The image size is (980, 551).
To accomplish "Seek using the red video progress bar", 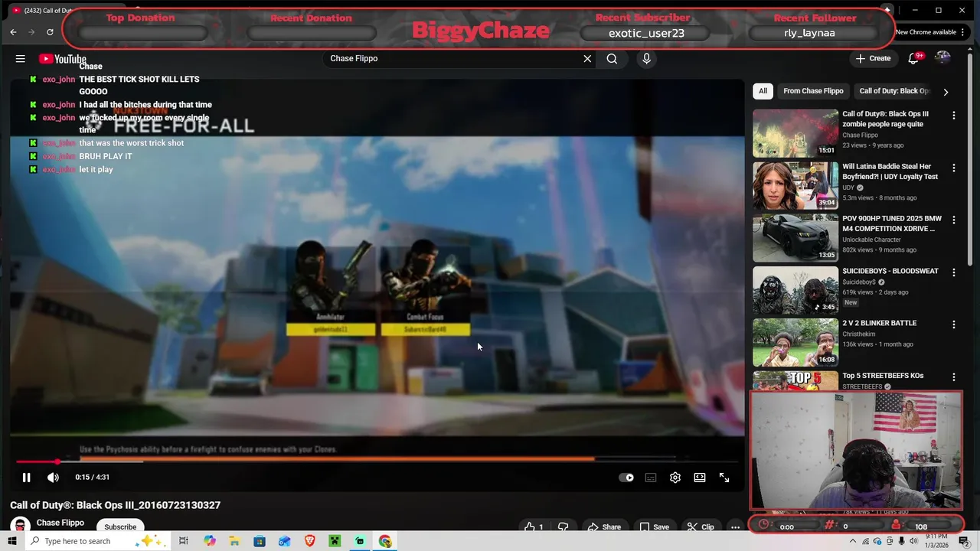I will 378,461.
